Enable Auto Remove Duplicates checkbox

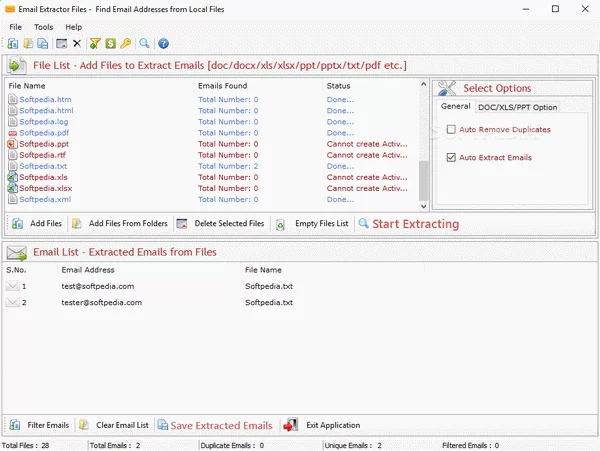pos(452,130)
